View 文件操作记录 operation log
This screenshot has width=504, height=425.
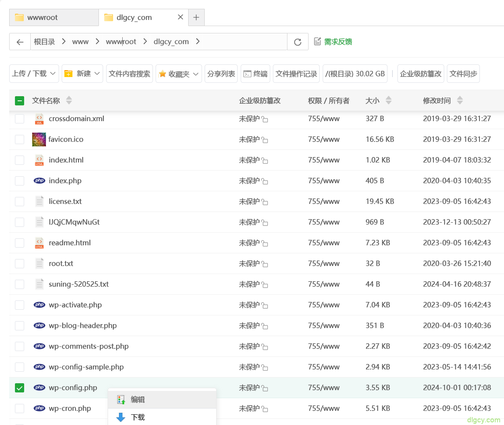[297, 74]
